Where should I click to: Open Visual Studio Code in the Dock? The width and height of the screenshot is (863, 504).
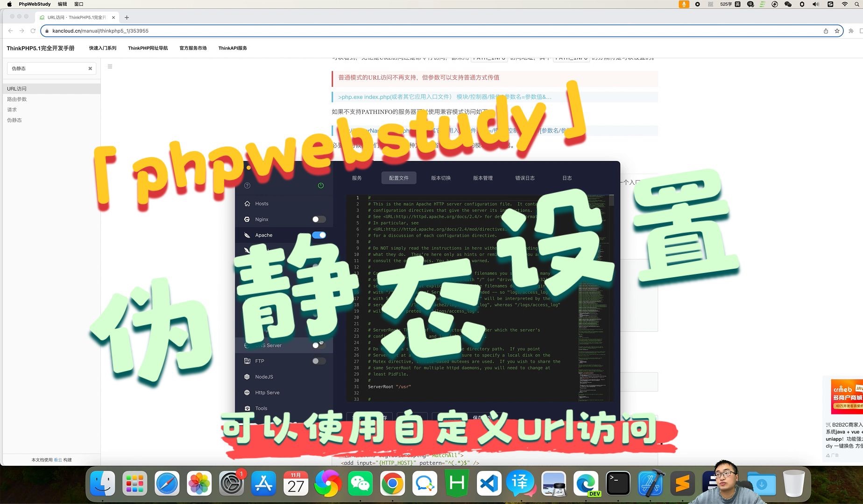click(x=489, y=483)
